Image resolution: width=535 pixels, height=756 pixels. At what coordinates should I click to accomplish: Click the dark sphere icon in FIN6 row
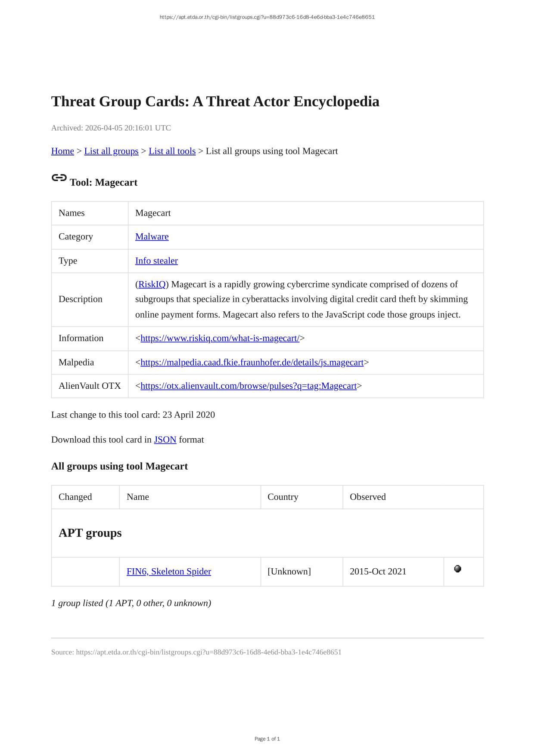[457, 569]
